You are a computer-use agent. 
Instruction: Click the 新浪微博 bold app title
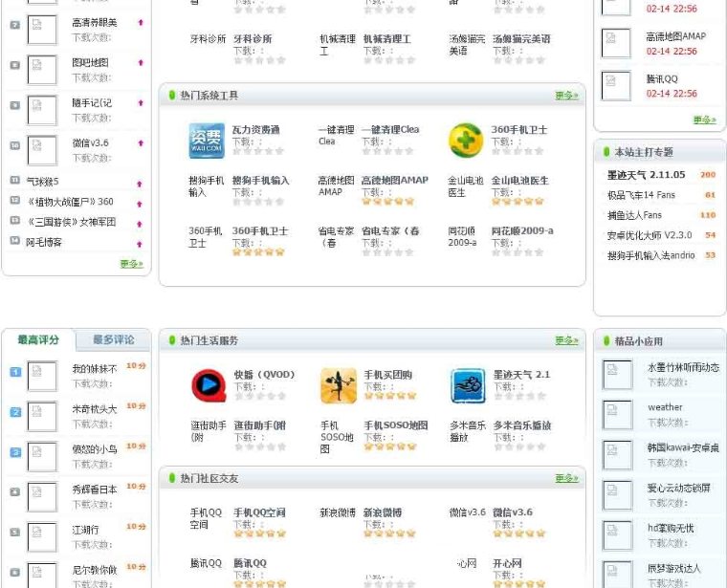click(x=383, y=512)
